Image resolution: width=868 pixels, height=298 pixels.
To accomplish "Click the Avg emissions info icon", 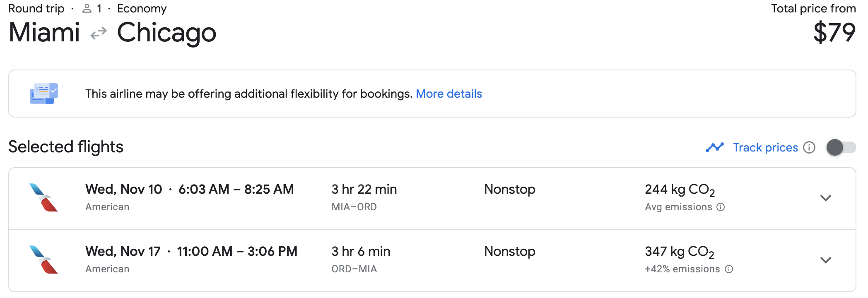I will click(721, 207).
